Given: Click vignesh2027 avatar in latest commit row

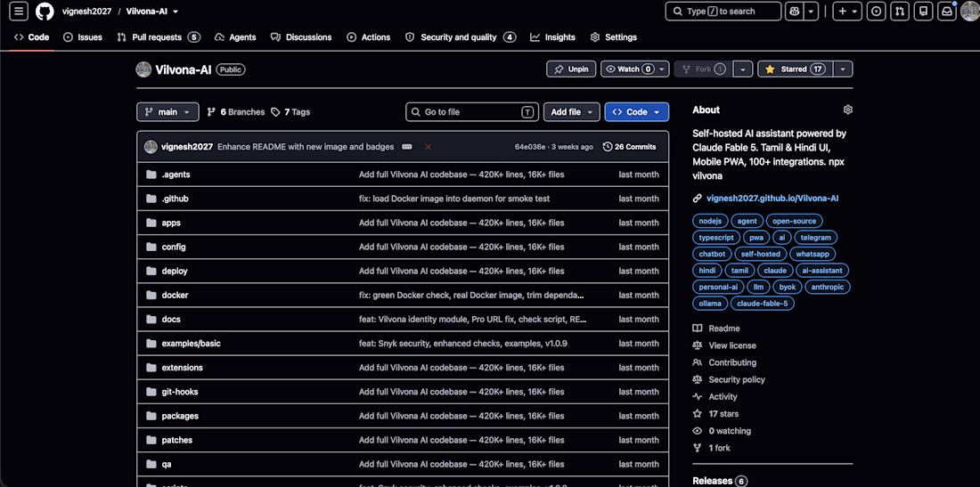Looking at the screenshot, I should click(151, 147).
